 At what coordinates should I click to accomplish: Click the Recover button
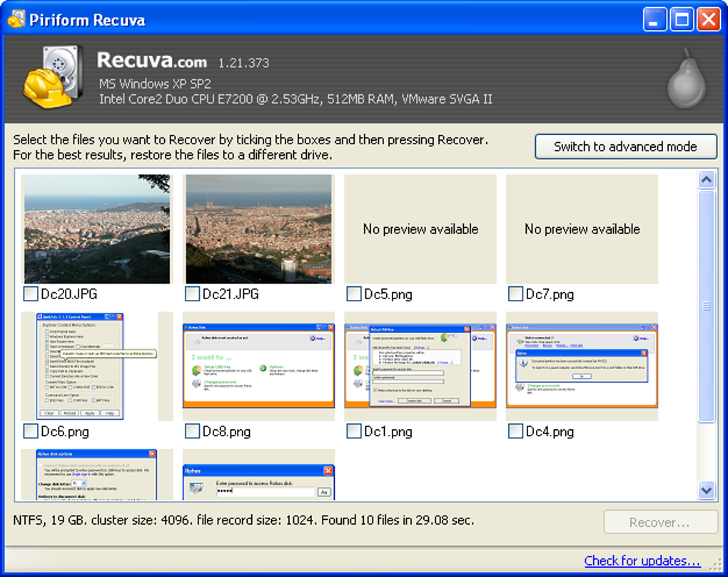point(659,522)
